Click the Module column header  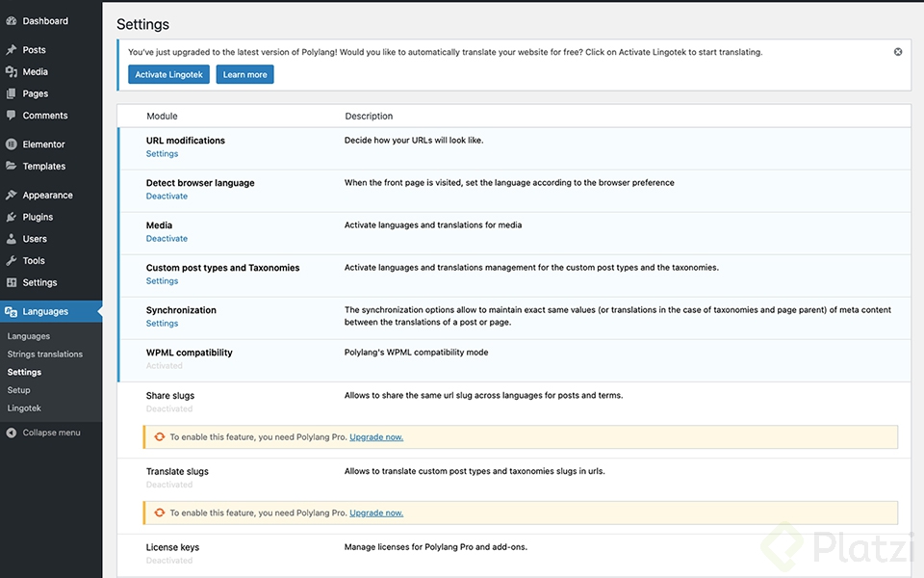coord(162,116)
